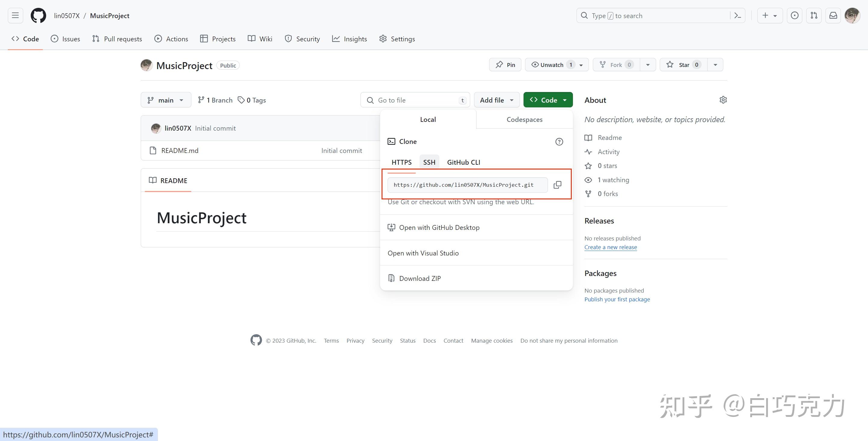Pin the MusicProject repository
The height and width of the screenshot is (441, 868).
(x=505, y=64)
